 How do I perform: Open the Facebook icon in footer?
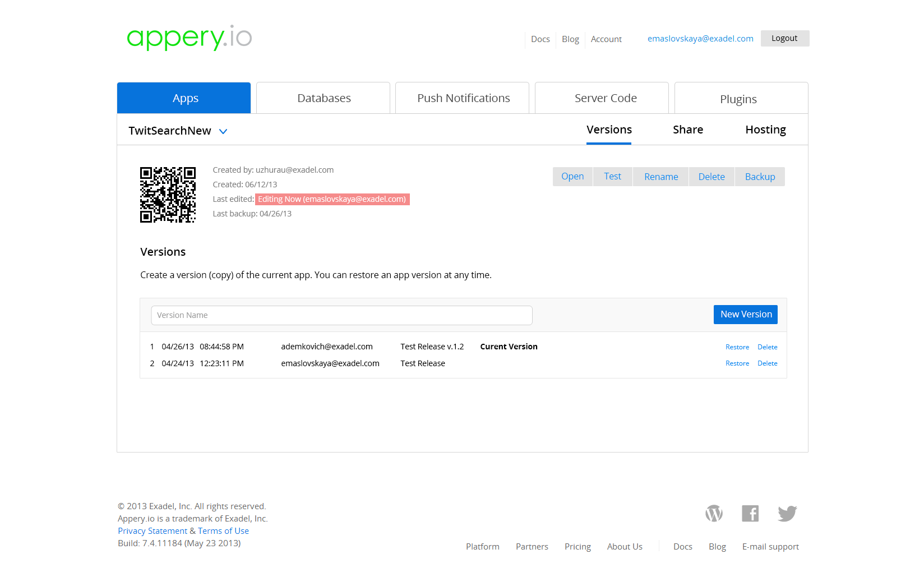(x=750, y=513)
